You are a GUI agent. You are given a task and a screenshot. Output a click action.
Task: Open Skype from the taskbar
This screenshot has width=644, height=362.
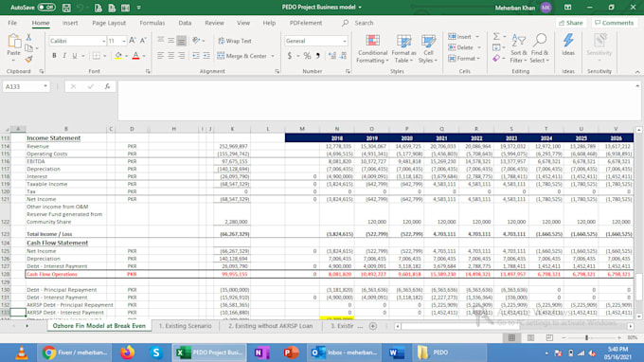[x=155, y=353]
